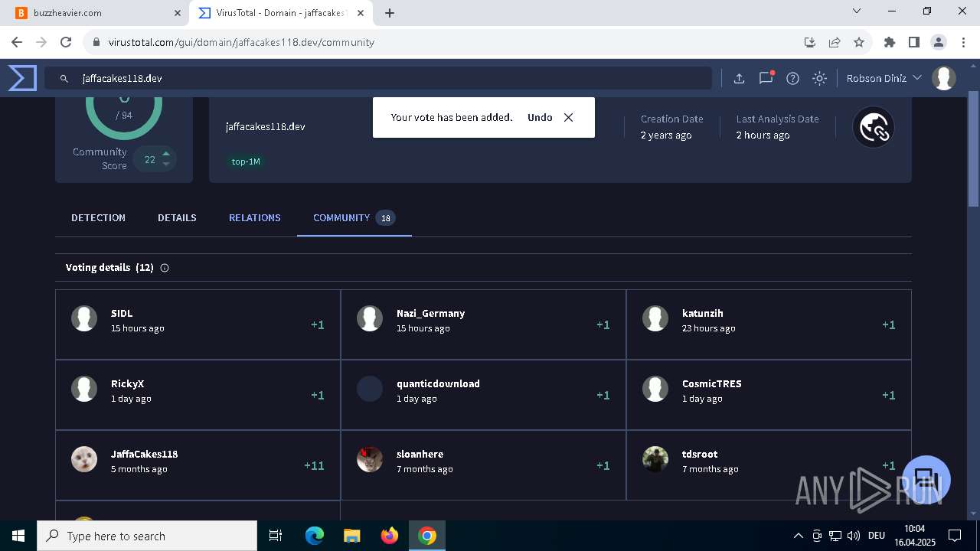The image size is (980, 551).
Task: Go back in browser history
Action: (17, 42)
